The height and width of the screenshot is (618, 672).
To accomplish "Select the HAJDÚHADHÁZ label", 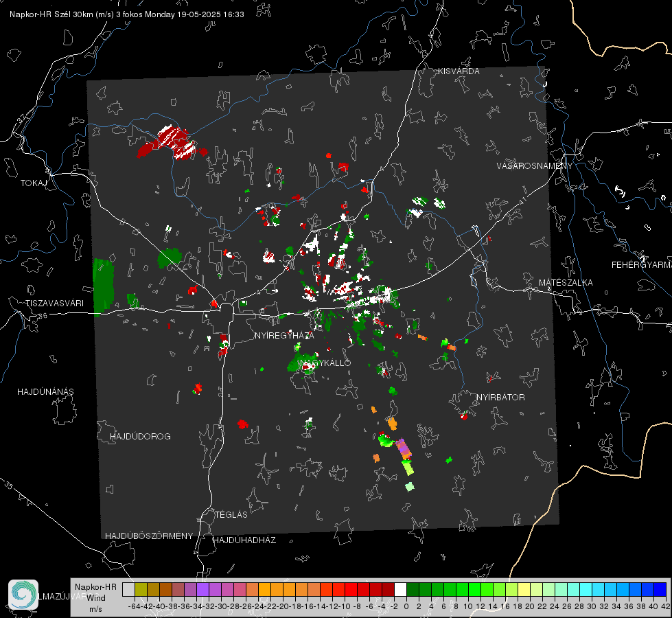I will 244,540.
